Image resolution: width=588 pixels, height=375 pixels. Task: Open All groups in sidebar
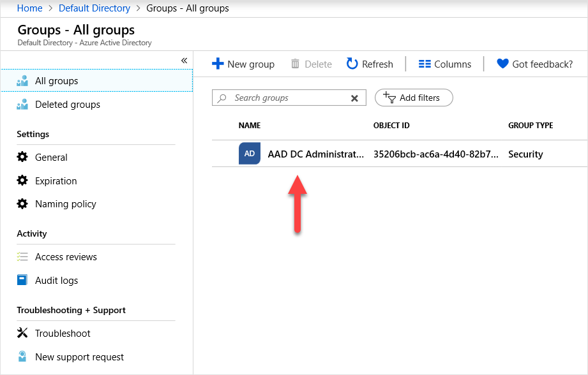[x=96, y=80]
